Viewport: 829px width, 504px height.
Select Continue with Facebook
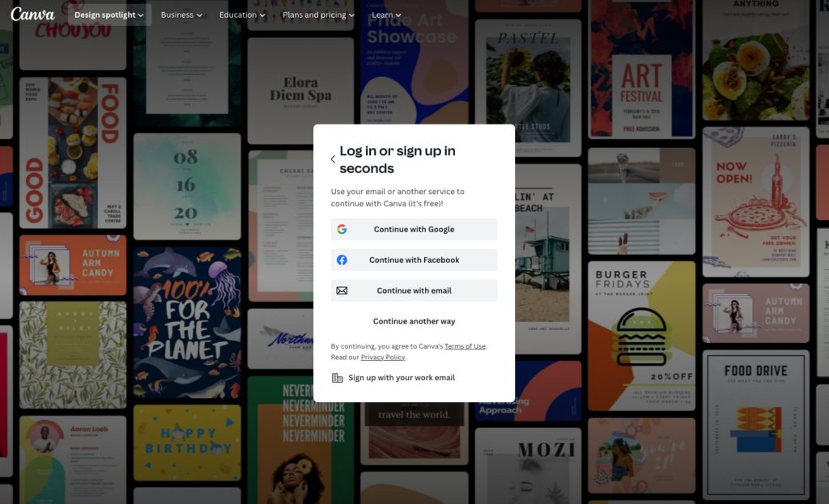[x=414, y=260]
